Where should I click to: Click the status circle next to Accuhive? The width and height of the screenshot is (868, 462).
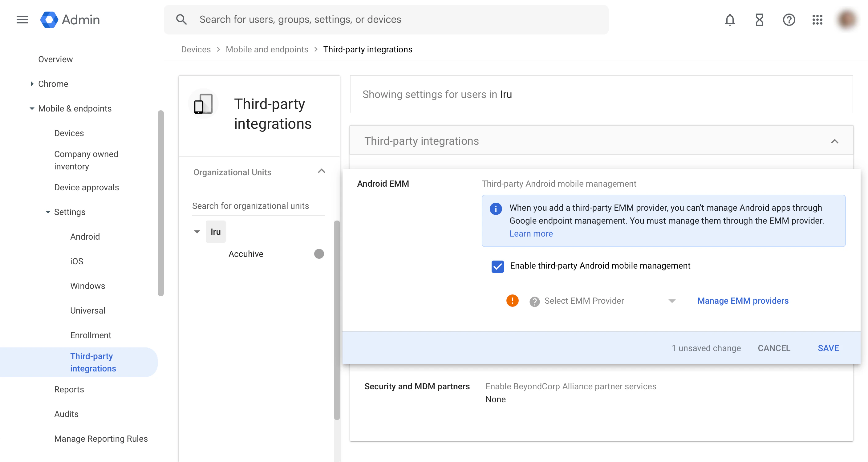[x=318, y=254]
